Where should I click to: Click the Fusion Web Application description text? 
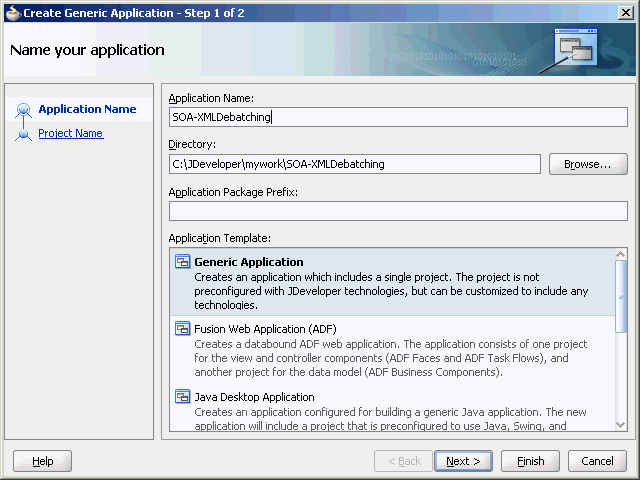[391, 358]
